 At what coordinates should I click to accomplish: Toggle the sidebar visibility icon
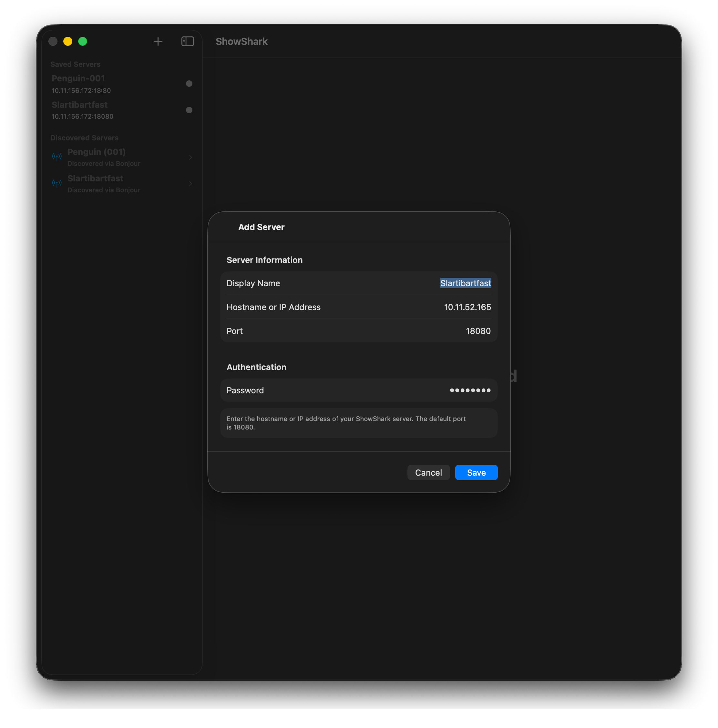pos(187,41)
